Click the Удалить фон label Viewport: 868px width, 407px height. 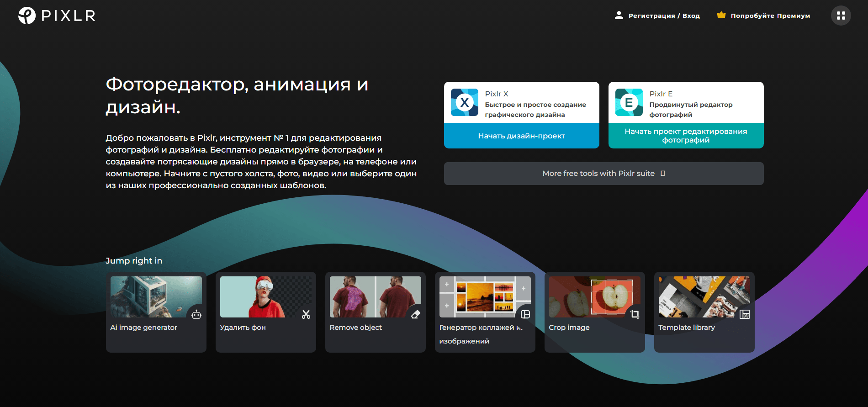tap(243, 328)
